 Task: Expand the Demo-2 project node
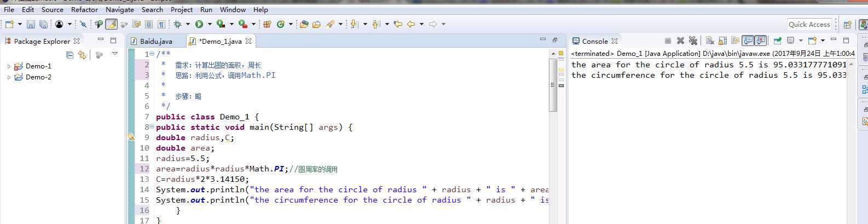click(9, 77)
